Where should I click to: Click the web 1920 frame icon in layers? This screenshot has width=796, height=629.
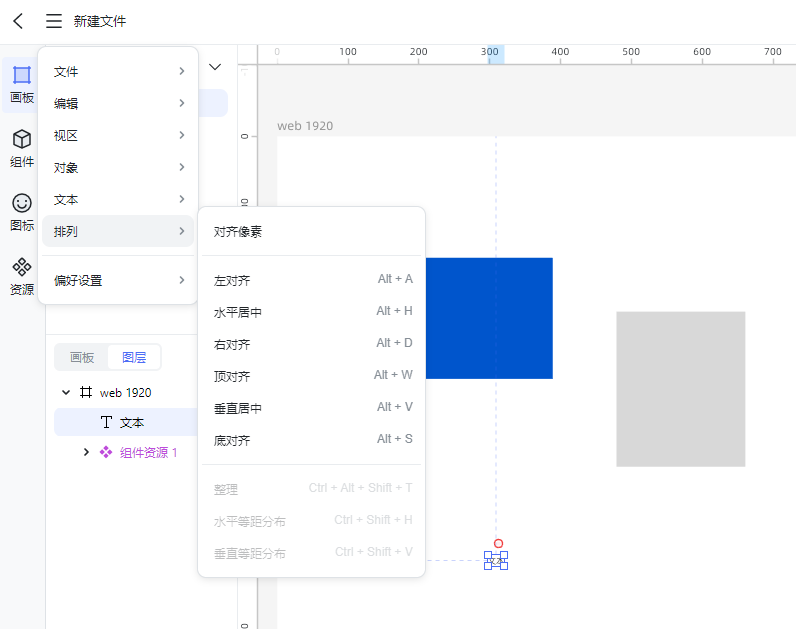click(86, 392)
